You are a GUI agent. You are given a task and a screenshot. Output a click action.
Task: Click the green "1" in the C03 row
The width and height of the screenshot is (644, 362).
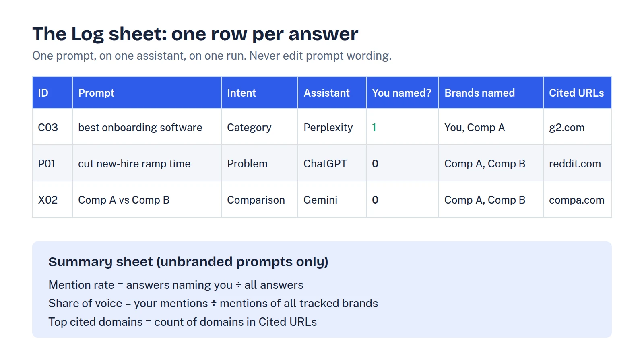374,128
